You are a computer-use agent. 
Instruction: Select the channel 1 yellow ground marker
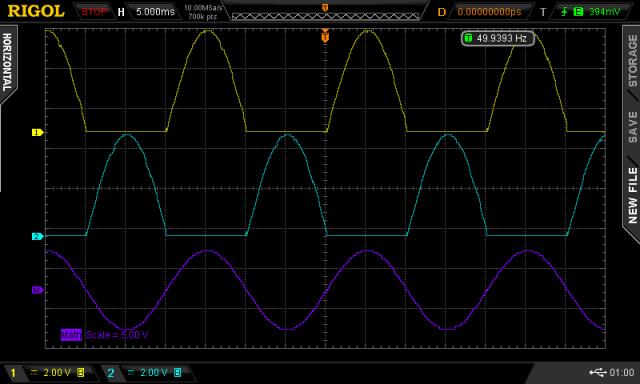coord(38,132)
